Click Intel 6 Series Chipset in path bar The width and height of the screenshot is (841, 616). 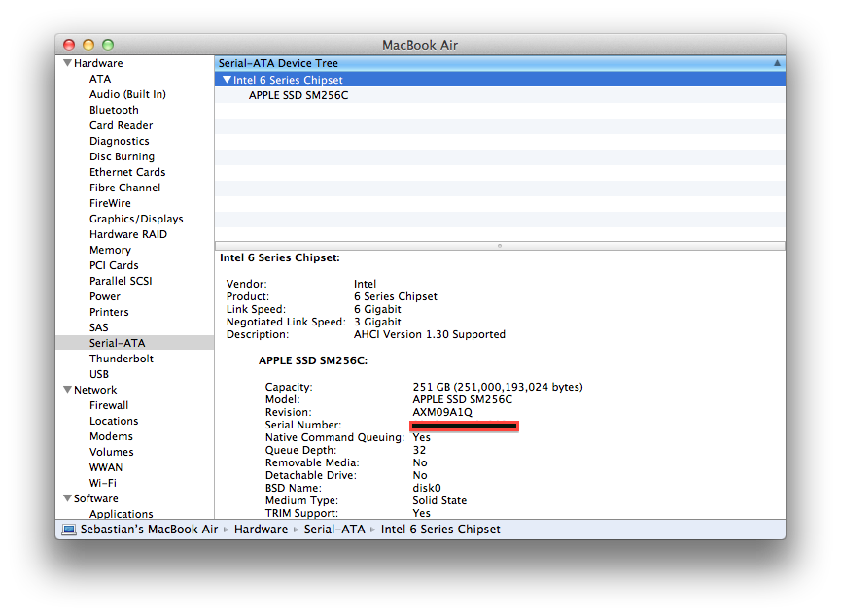coord(440,530)
